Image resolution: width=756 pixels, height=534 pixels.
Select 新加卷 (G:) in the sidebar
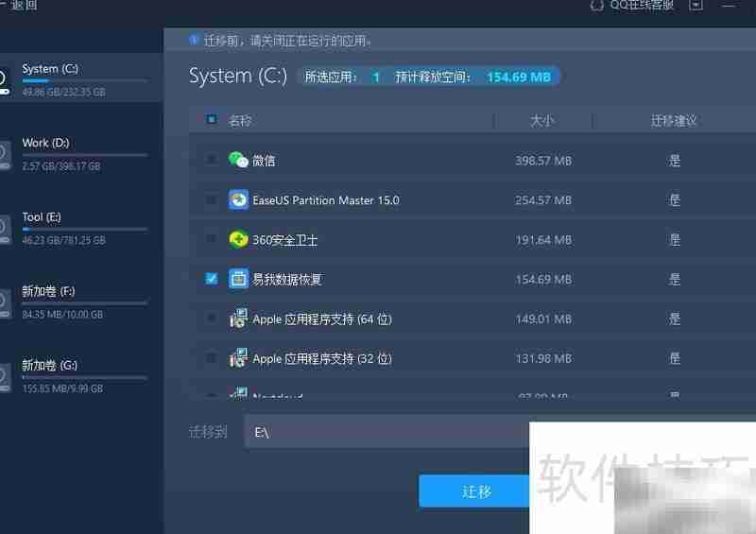point(81,377)
